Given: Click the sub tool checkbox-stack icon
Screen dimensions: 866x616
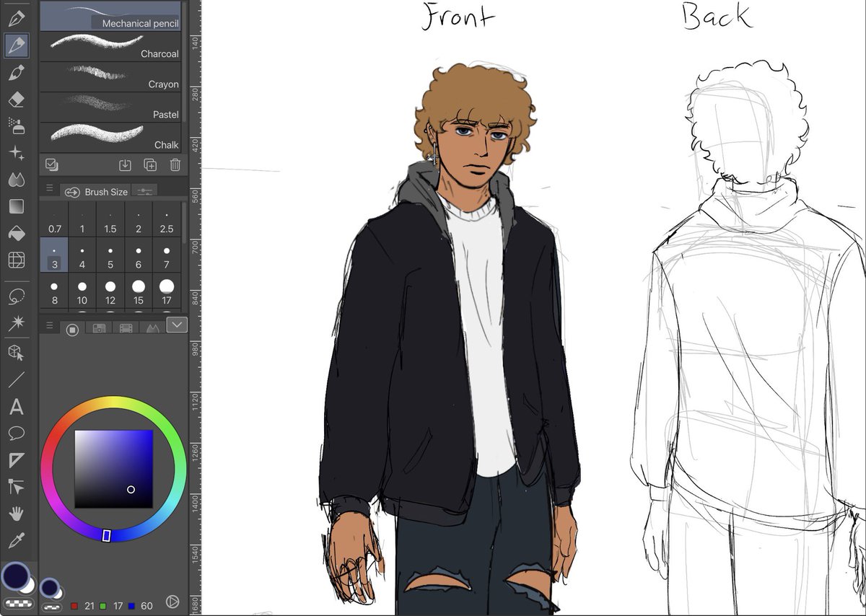Looking at the screenshot, I should [x=51, y=164].
